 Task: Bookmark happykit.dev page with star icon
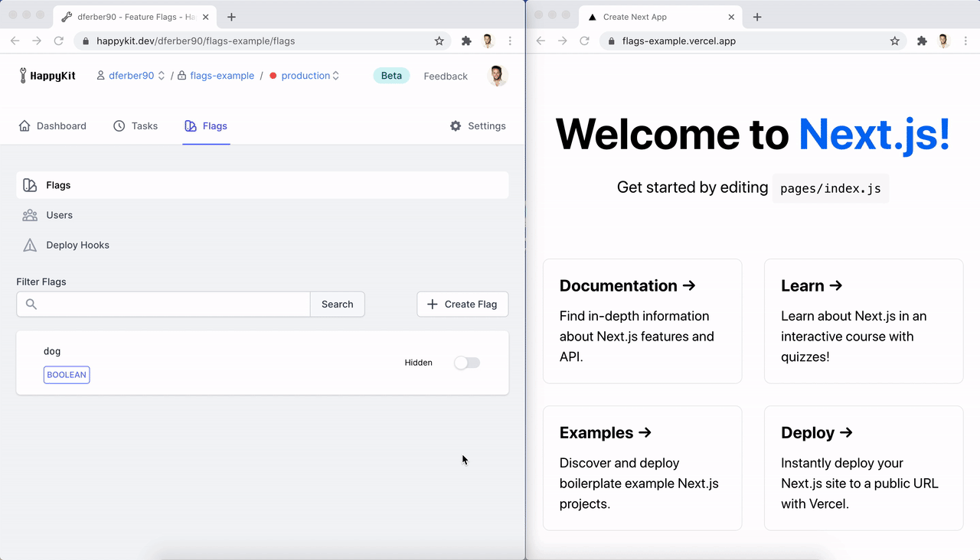tap(439, 41)
